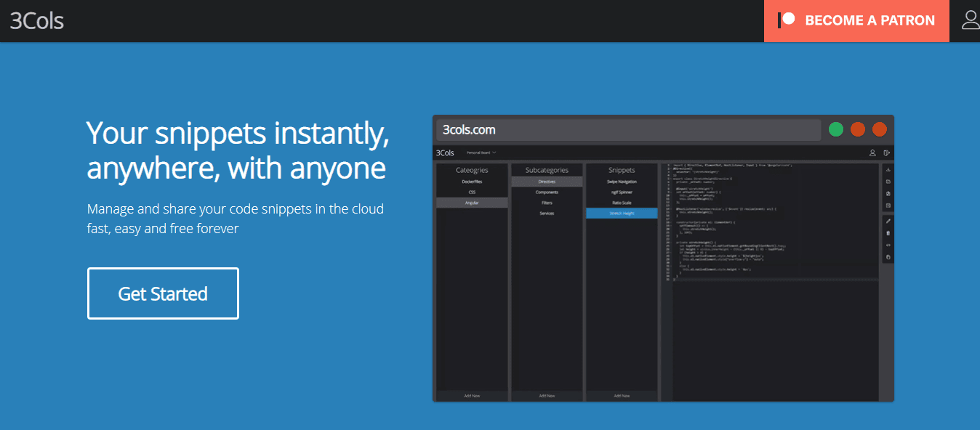Select the headline 'Your snippets instantly, anywhere, with anyone'

coord(238,150)
